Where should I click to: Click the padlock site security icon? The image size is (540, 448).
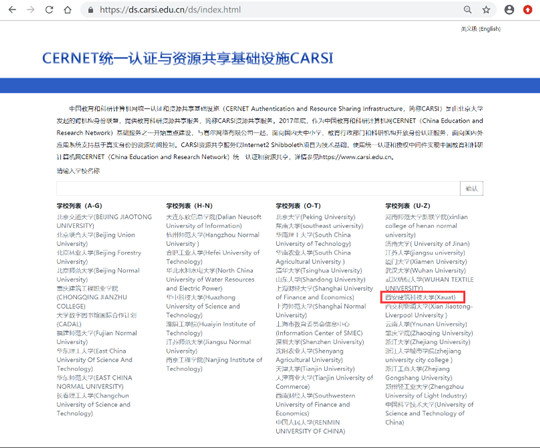(x=91, y=10)
